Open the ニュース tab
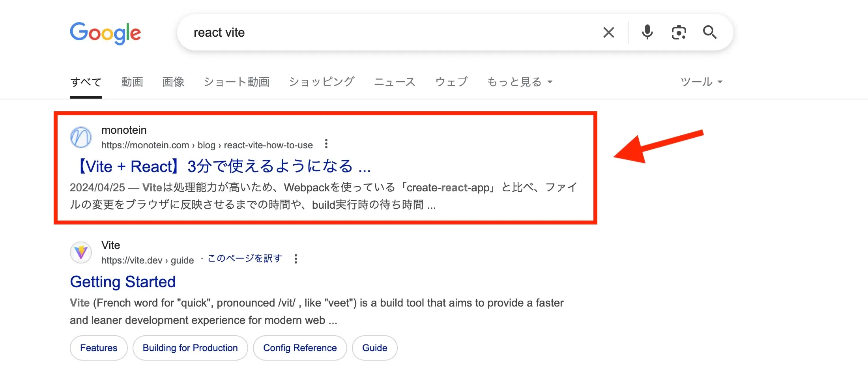 click(395, 82)
